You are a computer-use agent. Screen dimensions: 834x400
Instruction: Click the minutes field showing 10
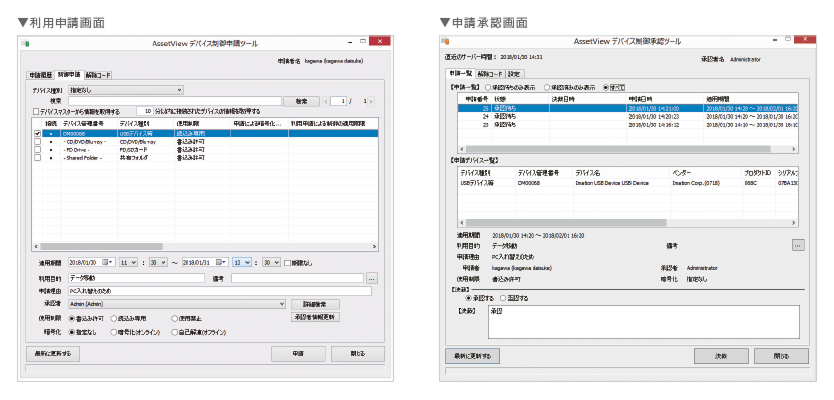click(x=145, y=112)
